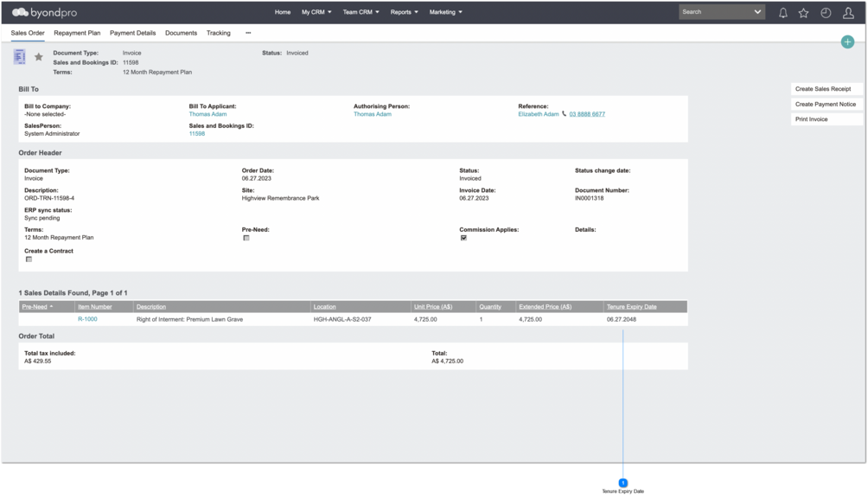Call phone number 03 8888 6677
868x499 pixels.
pos(587,114)
